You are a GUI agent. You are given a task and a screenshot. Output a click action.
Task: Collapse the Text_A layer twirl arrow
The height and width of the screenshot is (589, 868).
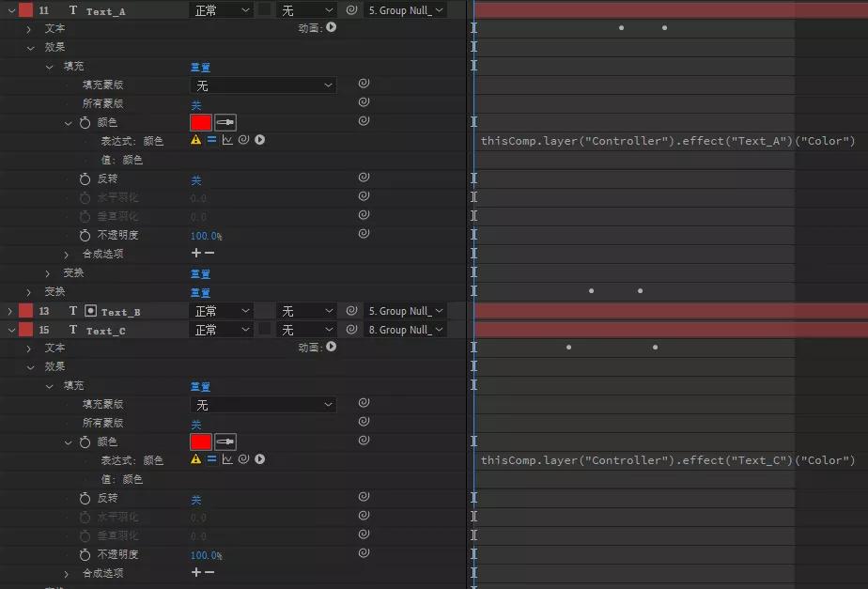click(x=11, y=10)
